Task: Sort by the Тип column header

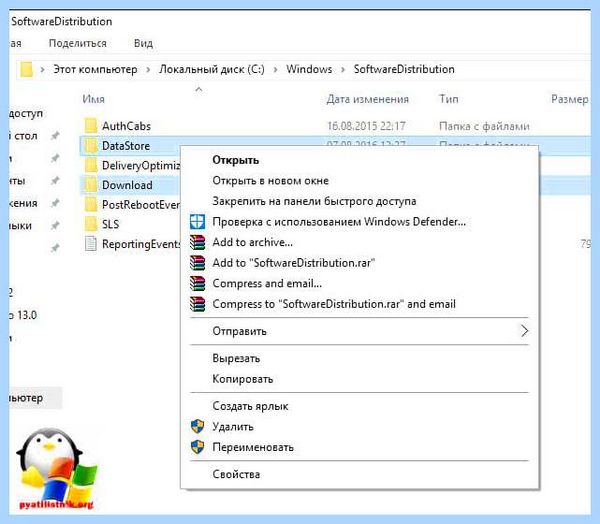Action: pos(449,100)
